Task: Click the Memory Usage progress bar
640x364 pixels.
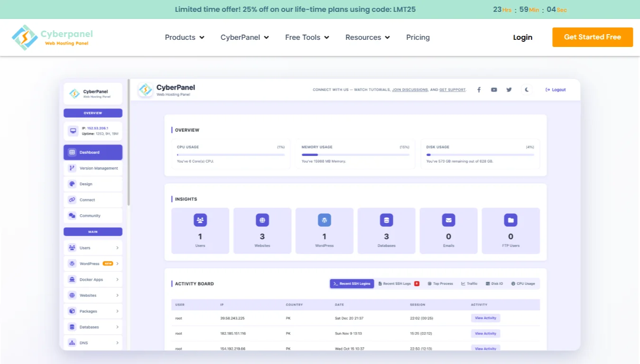Action: click(356, 155)
